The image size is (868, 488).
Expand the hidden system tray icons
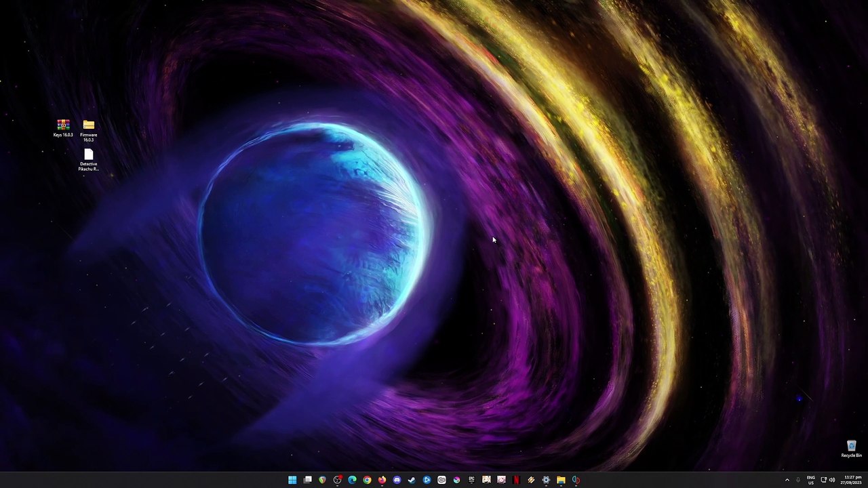coord(787,480)
